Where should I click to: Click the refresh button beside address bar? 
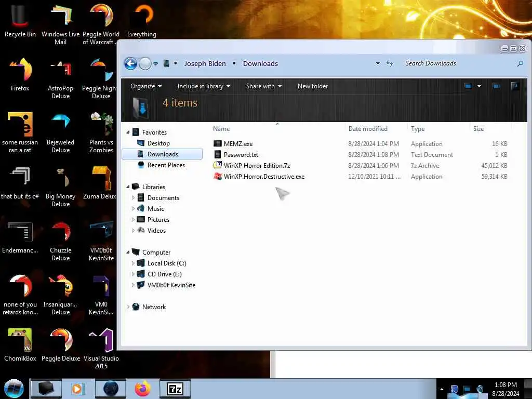390,63
